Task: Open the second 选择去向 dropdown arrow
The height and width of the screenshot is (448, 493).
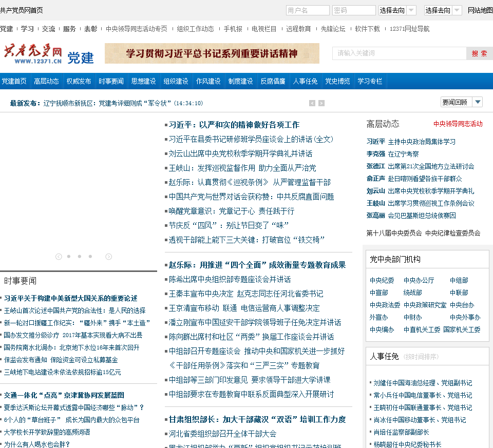Action: [457, 10]
